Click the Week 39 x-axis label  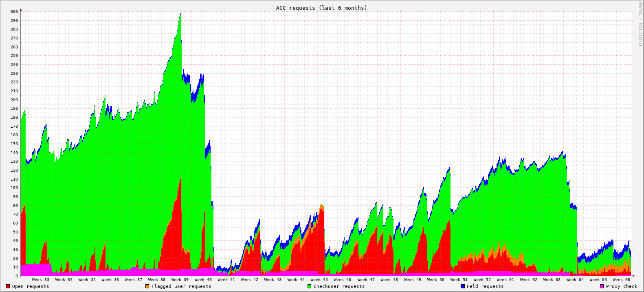pyautogui.click(x=180, y=279)
